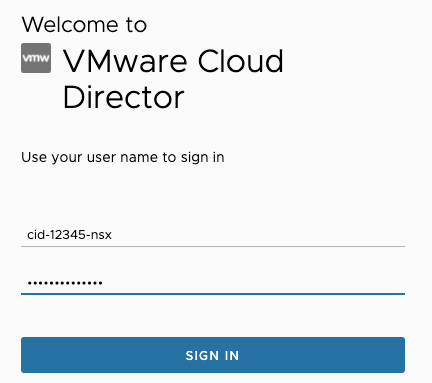Focus the masked password input field
Viewport: 432px width, 383px height.
click(x=213, y=283)
